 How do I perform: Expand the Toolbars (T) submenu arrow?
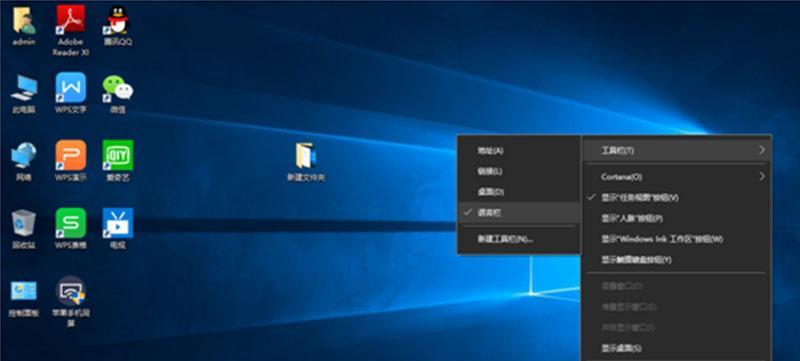pos(762,150)
